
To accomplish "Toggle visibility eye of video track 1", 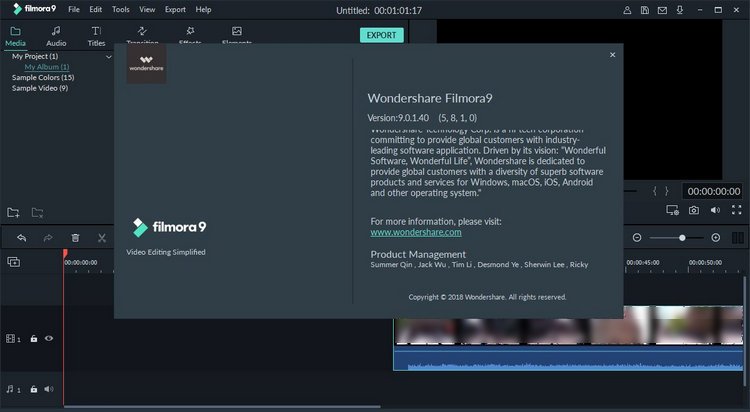I will (49, 338).
